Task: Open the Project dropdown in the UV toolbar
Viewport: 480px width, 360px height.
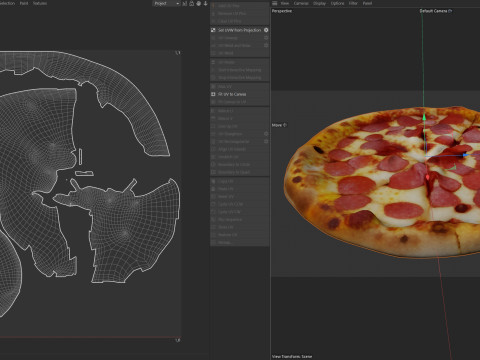Action: point(166,3)
